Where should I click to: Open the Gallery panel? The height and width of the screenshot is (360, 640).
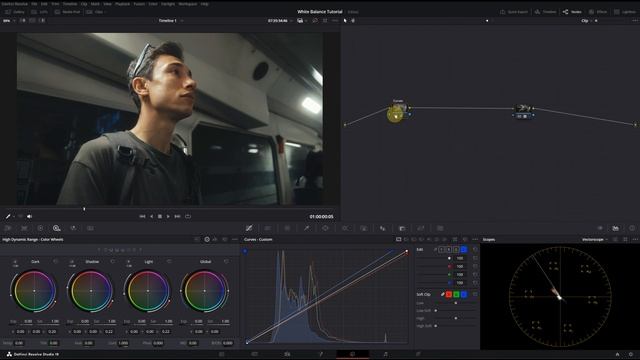coord(15,12)
